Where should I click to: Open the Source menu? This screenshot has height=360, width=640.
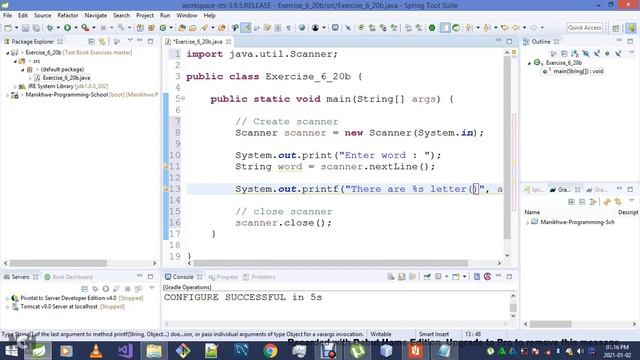click(42, 15)
